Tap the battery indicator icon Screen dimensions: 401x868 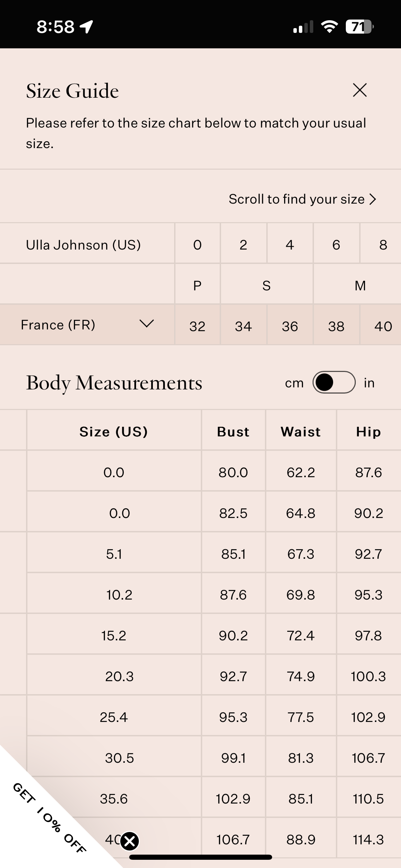[359, 26]
